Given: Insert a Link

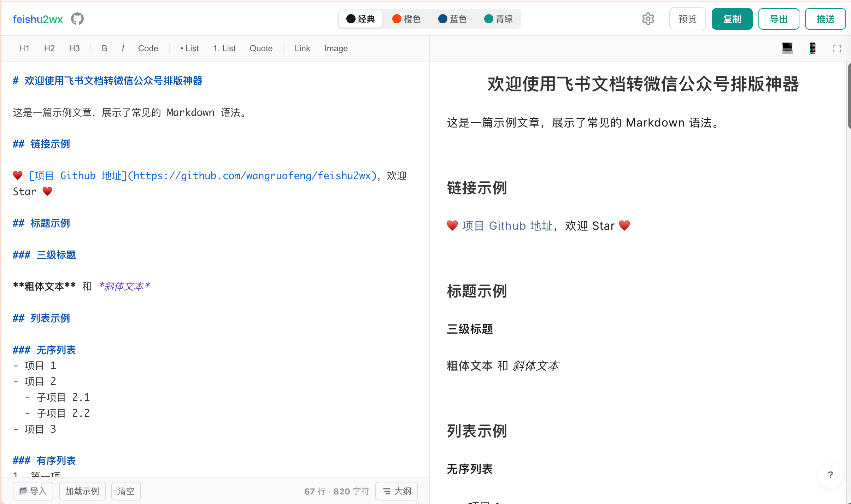Looking at the screenshot, I should (x=302, y=48).
